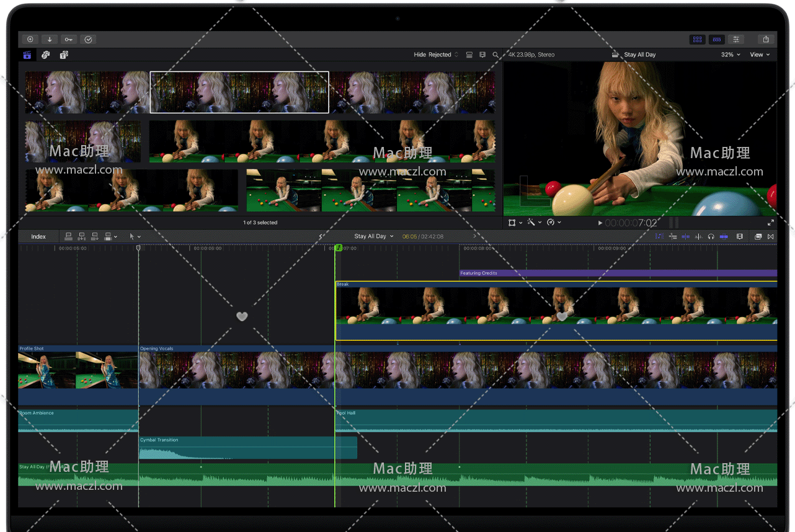
Task: Open the Crop tool in the viewer
Action: tap(513, 222)
